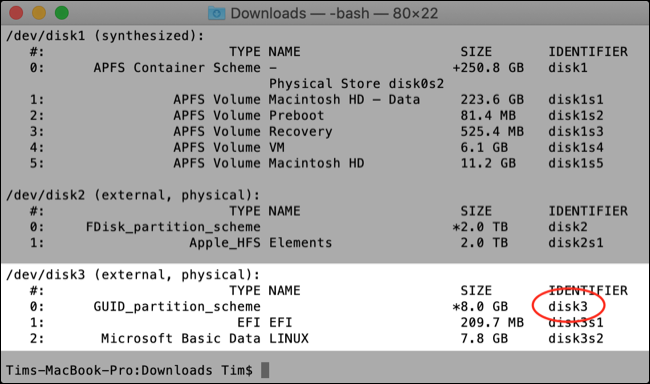Click the terminal cursor block after the prompt
This screenshot has width=650, height=384.
coord(265,370)
